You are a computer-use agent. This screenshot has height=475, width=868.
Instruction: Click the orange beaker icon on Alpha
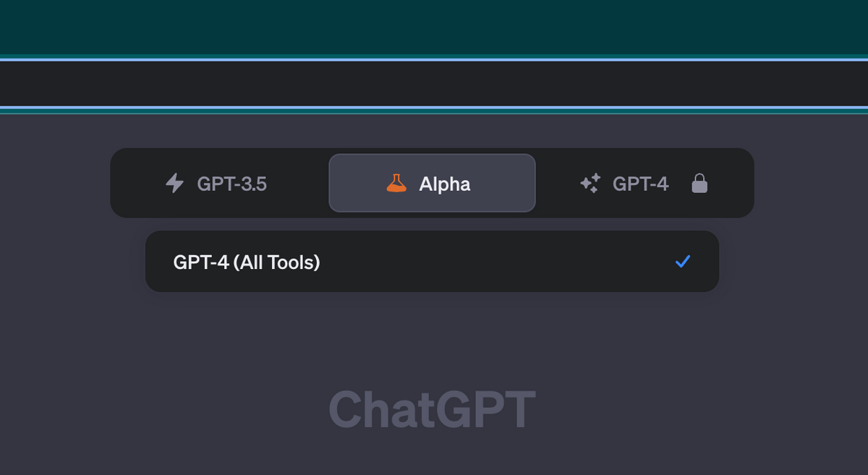(x=397, y=184)
